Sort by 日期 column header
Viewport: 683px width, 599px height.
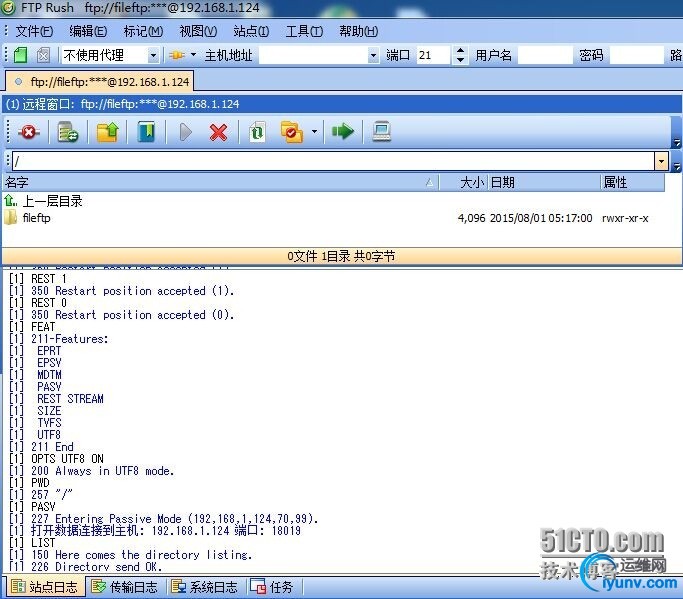point(544,182)
